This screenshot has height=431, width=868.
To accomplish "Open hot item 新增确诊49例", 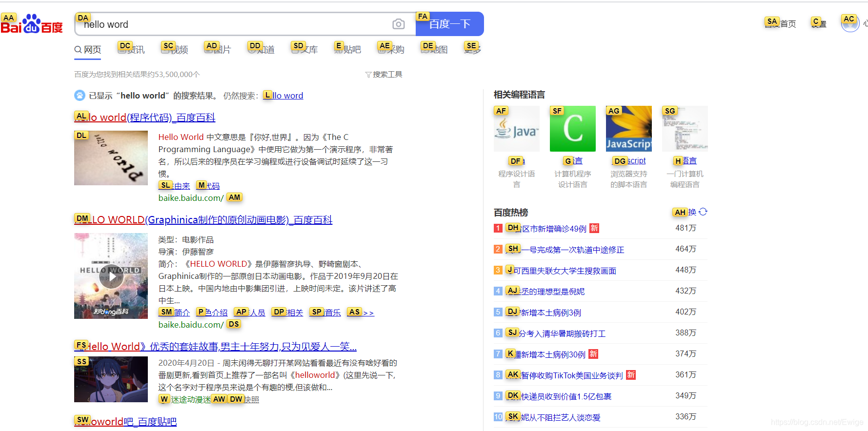I will point(546,229).
